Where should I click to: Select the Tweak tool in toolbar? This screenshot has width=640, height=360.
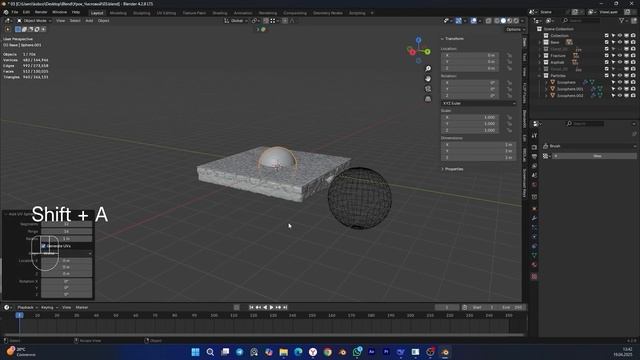(x=8, y=29)
